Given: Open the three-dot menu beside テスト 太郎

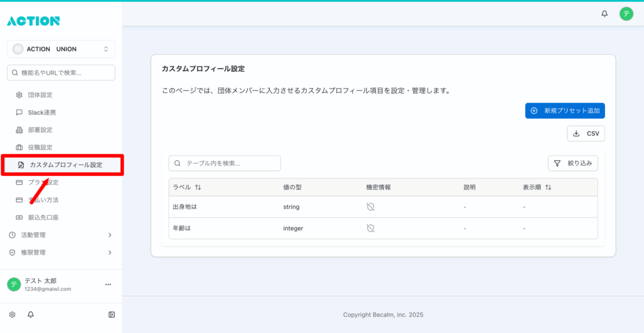Looking at the screenshot, I should [108, 285].
